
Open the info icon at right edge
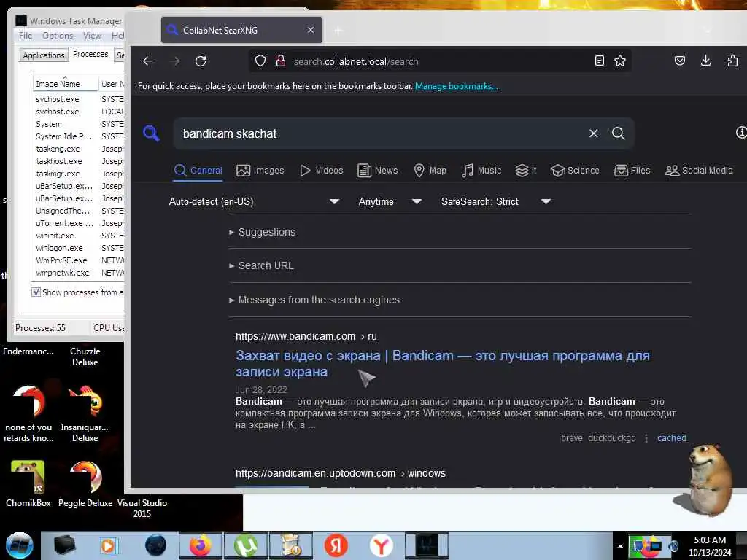741,133
